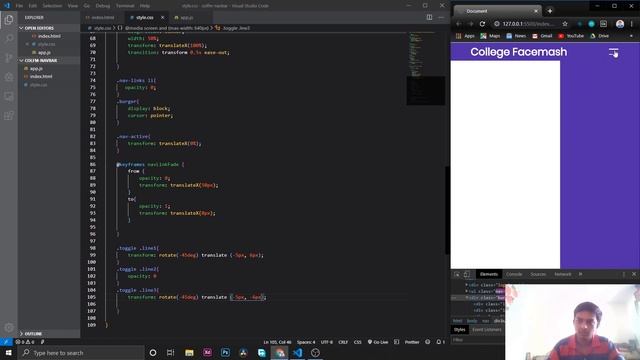Viewport: 640px width, 360px height.
Task: Open Cortana from the taskbar
Action: (153, 353)
